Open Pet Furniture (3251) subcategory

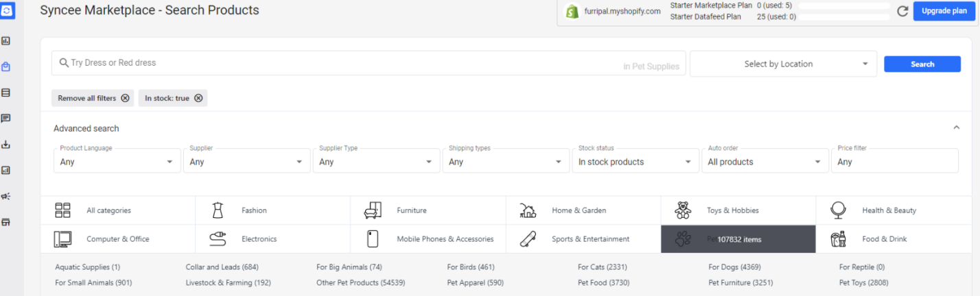click(743, 282)
